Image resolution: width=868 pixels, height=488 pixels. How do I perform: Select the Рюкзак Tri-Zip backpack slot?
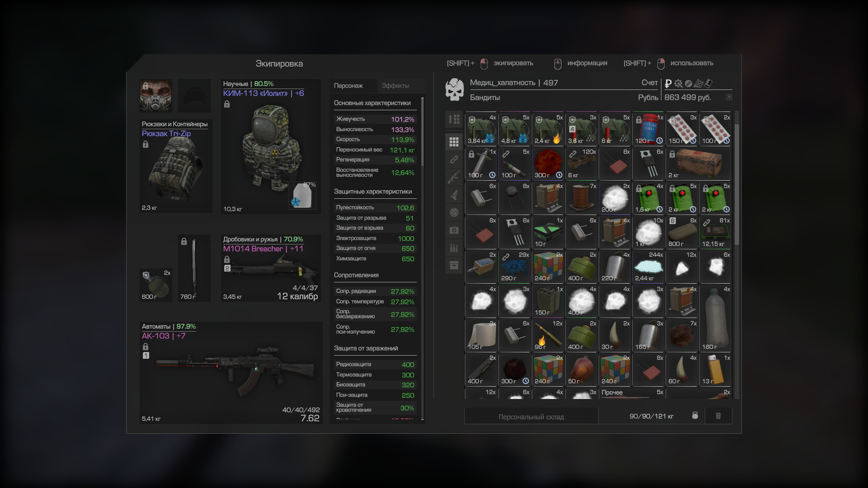tap(176, 166)
